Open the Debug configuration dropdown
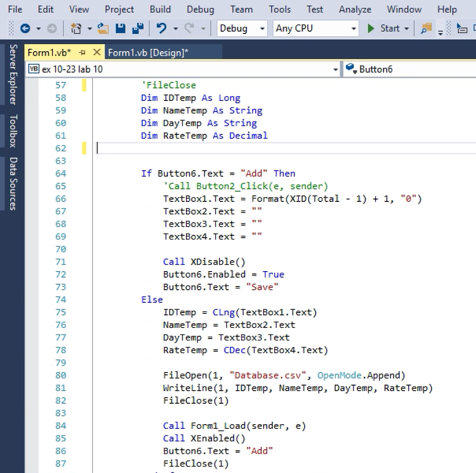This screenshot has width=476, height=473. coord(242,28)
